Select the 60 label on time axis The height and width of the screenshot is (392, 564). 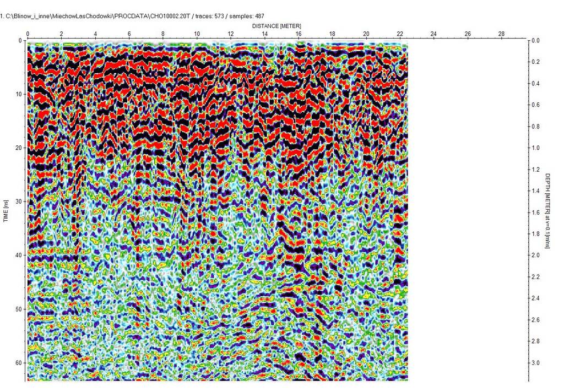point(19,363)
